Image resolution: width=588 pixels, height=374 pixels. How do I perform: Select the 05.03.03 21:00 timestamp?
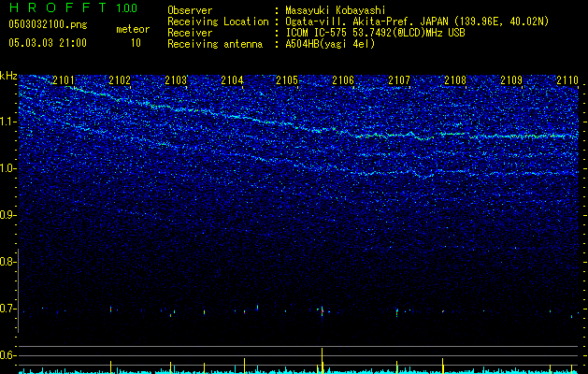pos(47,43)
